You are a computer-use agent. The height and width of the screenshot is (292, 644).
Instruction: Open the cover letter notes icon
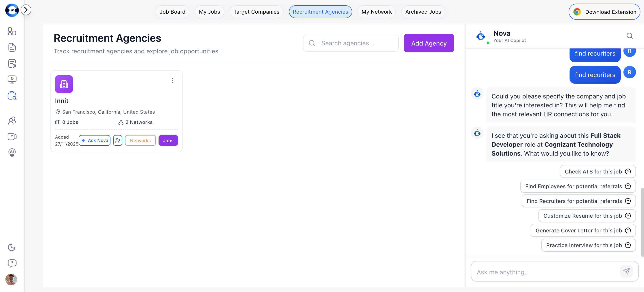12,63
